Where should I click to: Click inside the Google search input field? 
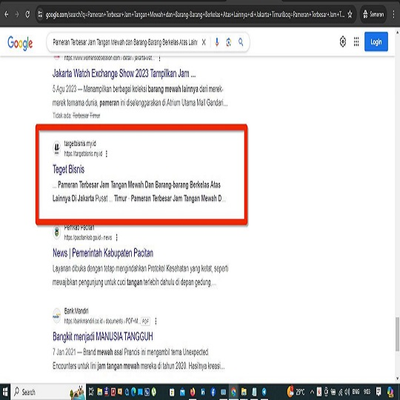click(x=125, y=42)
